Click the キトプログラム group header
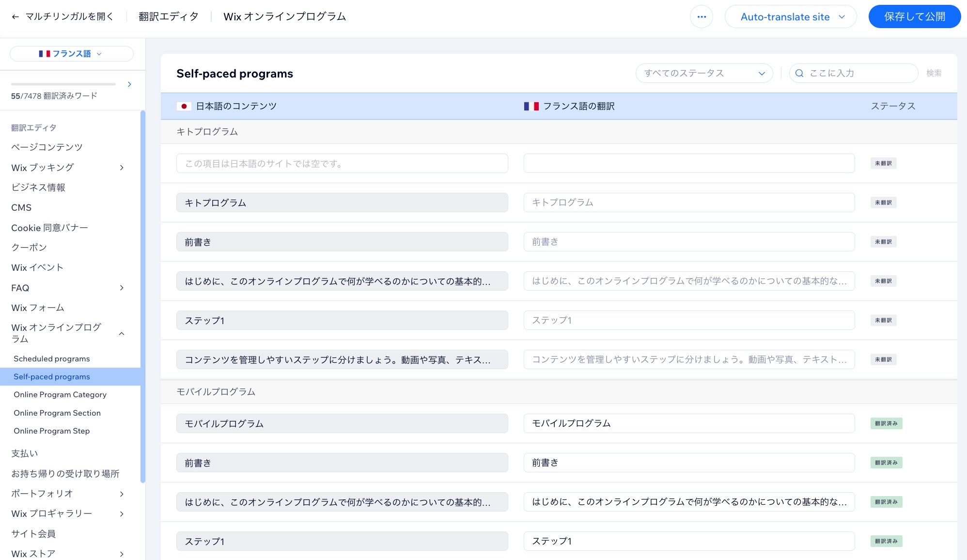 point(559,132)
